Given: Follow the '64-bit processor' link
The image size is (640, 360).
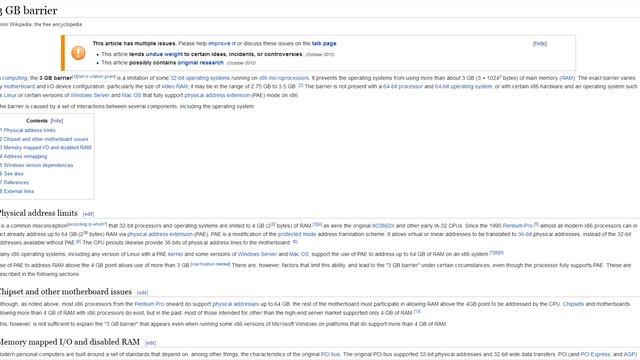Looking at the screenshot, I should coord(403,87).
